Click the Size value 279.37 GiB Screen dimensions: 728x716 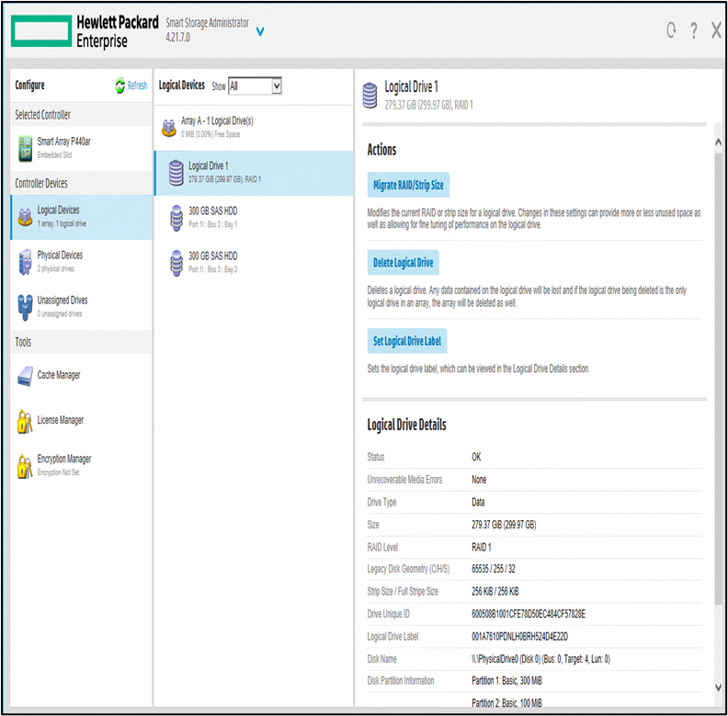[x=504, y=525]
